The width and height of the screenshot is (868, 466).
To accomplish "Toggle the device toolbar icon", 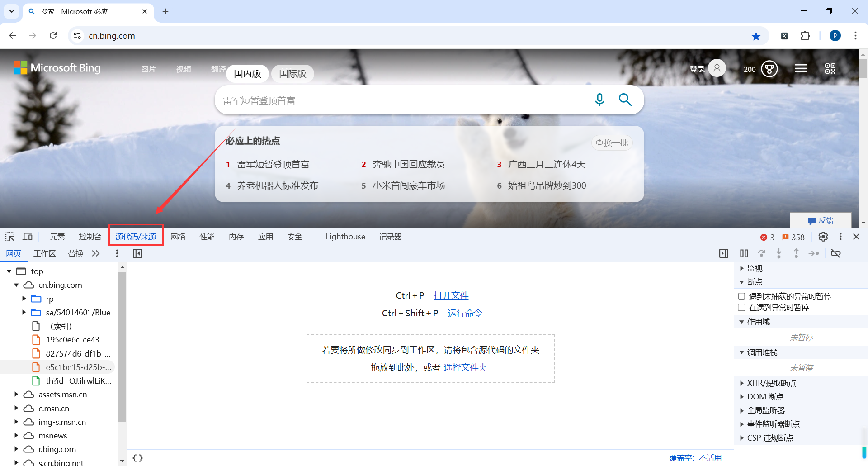I will [28, 237].
